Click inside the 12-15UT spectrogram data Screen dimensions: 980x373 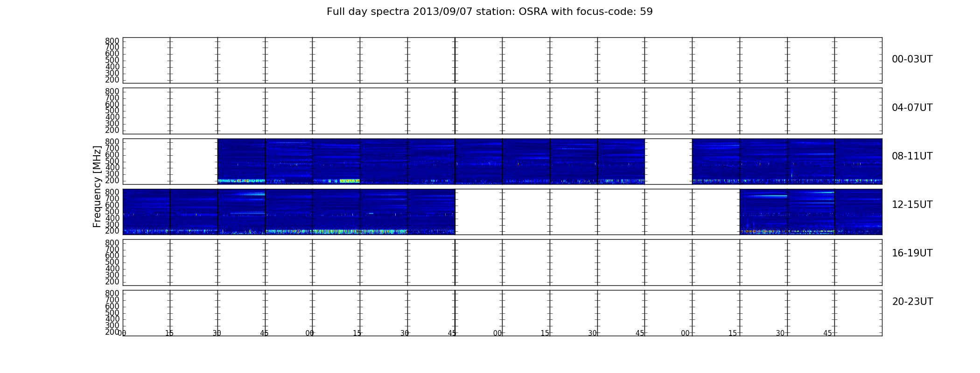288,212
